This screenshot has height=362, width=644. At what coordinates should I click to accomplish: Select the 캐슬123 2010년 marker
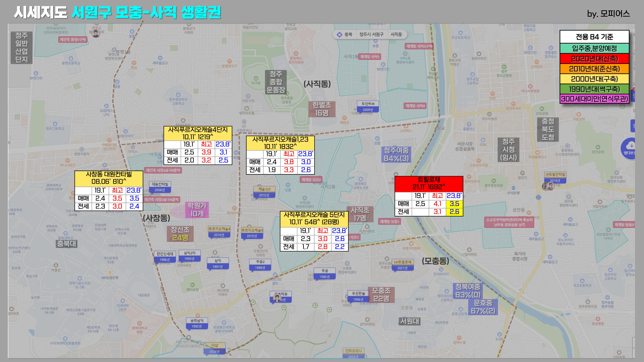pos(264,192)
